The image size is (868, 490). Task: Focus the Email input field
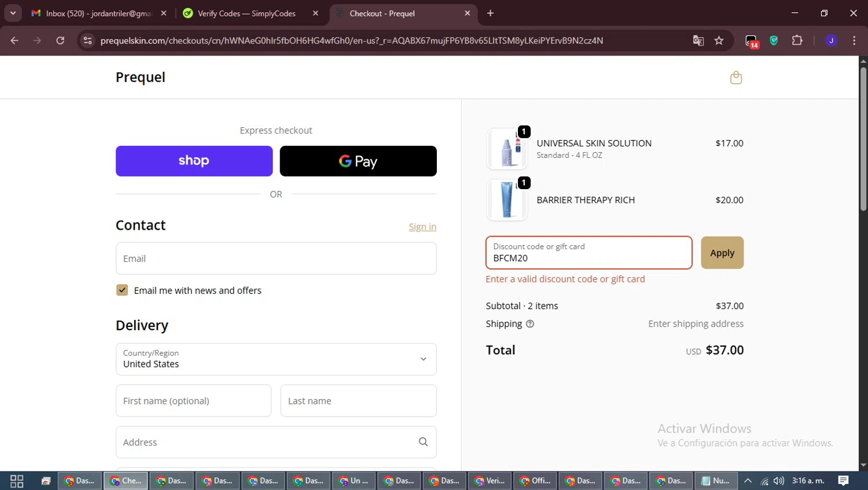pyautogui.click(x=276, y=259)
